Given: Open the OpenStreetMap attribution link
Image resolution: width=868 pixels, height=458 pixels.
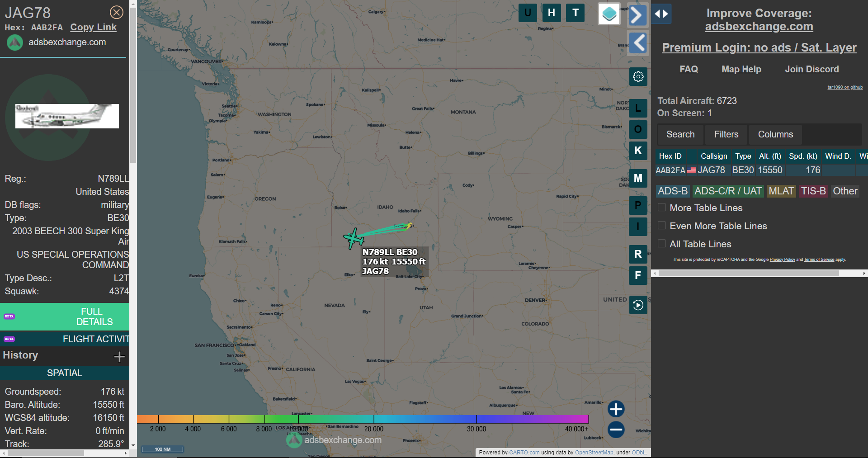Looking at the screenshot, I should pos(594,453).
